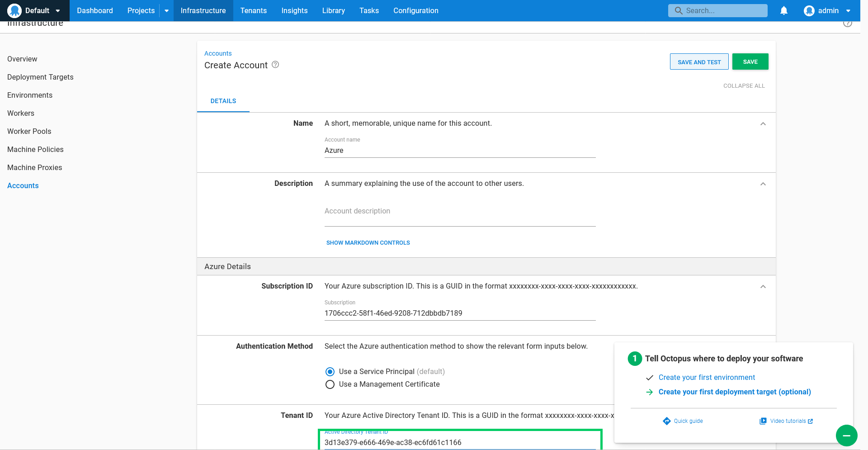Click Show Markdown Controls
This screenshot has height=450, width=868.
click(x=368, y=243)
